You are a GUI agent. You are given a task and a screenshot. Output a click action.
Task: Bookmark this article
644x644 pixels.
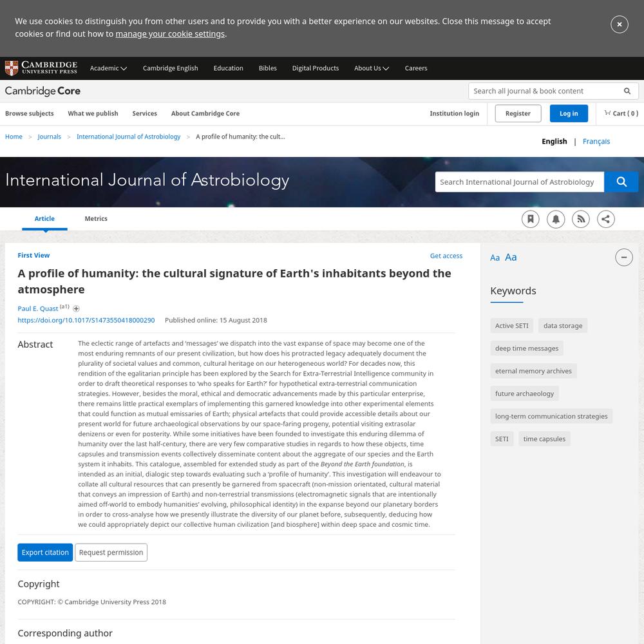coord(530,219)
